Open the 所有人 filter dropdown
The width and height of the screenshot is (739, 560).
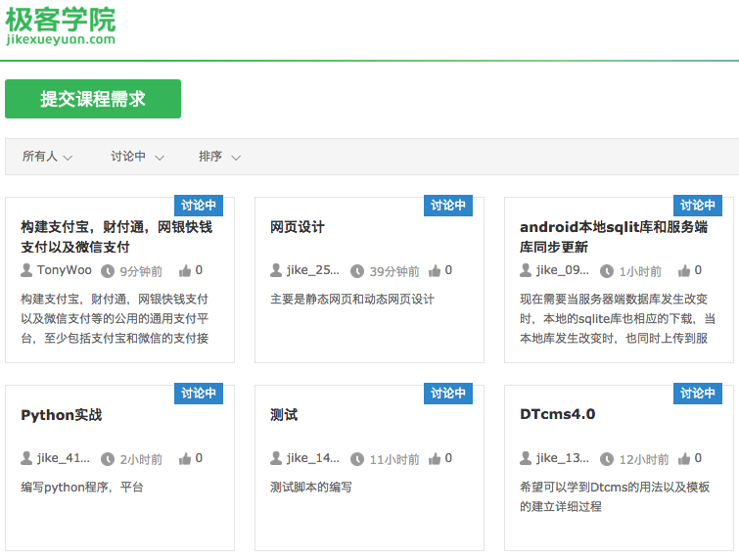49,157
